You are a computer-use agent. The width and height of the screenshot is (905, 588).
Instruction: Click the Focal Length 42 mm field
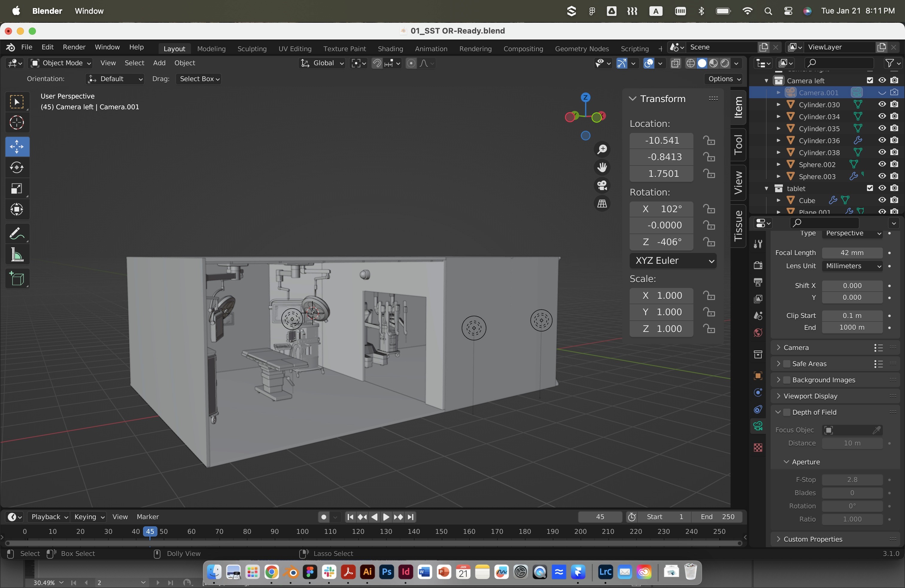(x=851, y=253)
